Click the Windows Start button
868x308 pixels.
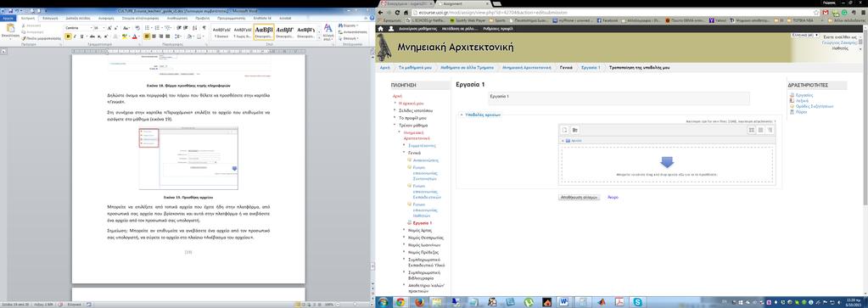pyautogui.click(x=383, y=302)
